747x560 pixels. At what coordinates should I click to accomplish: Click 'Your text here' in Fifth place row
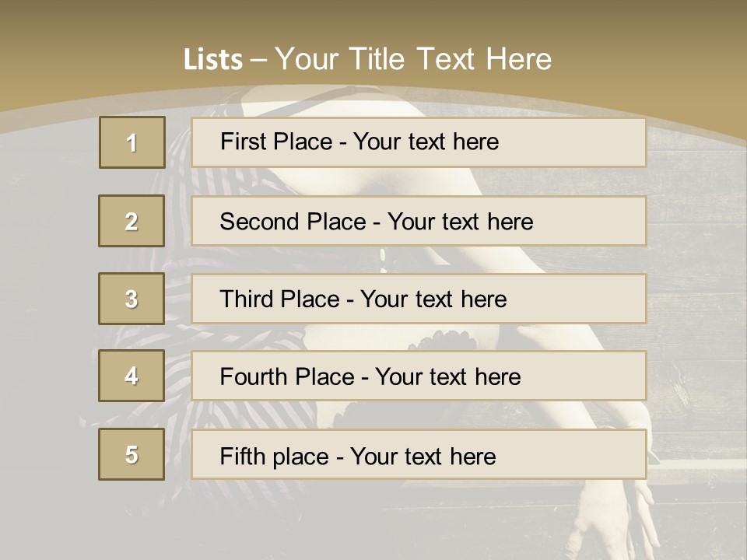pos(423,457)
